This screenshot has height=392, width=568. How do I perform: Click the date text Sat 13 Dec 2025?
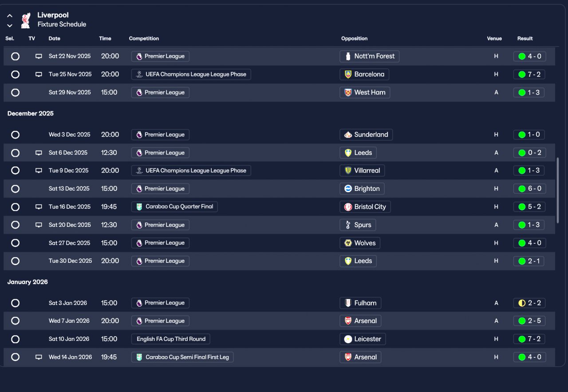click(69, 189)
